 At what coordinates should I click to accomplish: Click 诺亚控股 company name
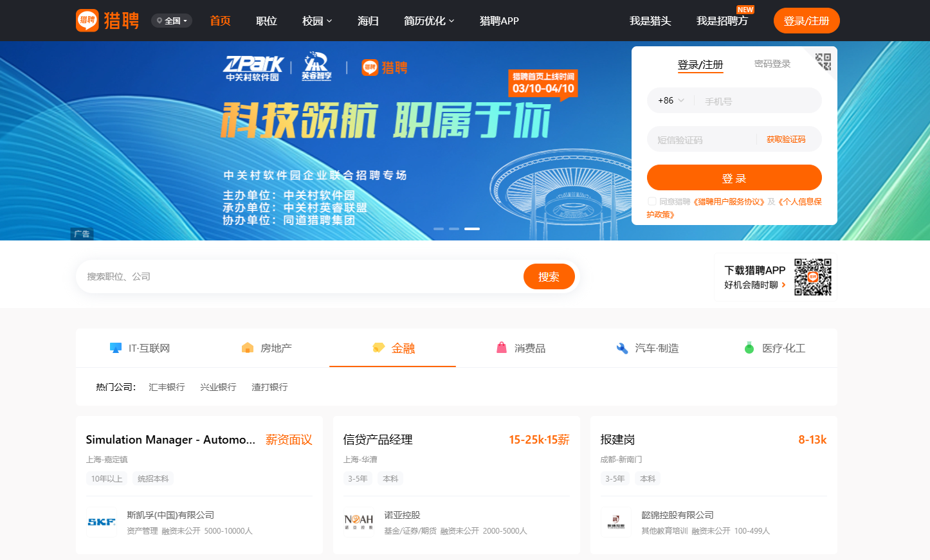coord(402,515)
